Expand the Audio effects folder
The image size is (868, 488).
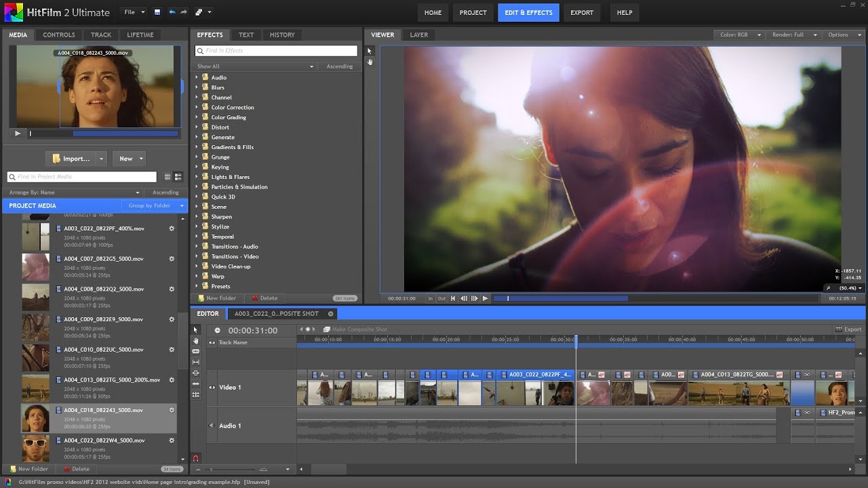point(197,77)
